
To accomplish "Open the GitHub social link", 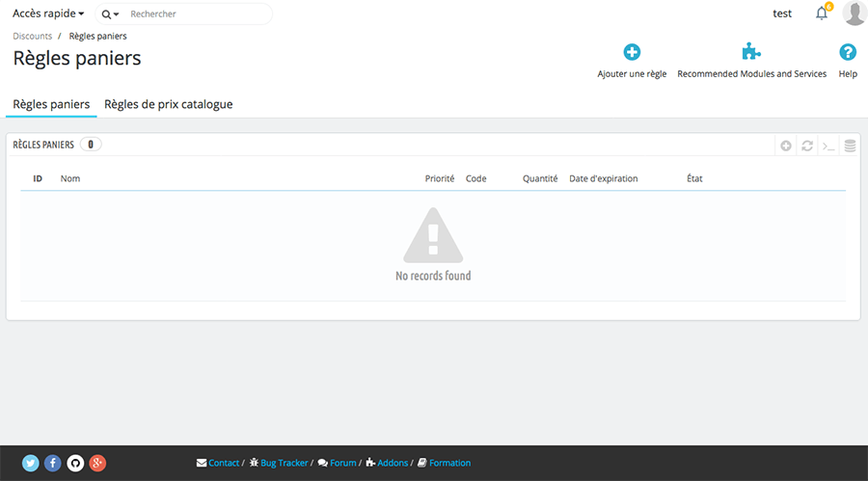I will pos(75,463).
